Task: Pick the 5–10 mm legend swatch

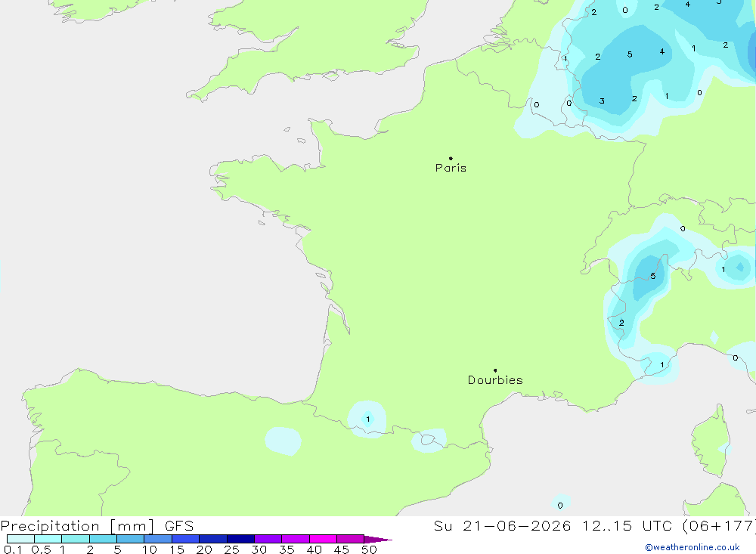Action: point(130,539)
